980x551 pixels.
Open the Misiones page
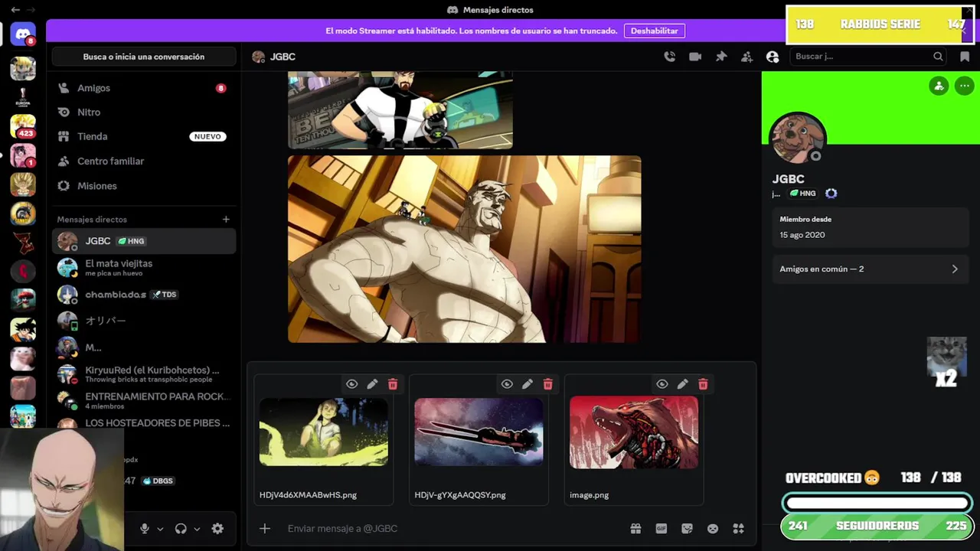pyautogui.click(x=144, y=186)
